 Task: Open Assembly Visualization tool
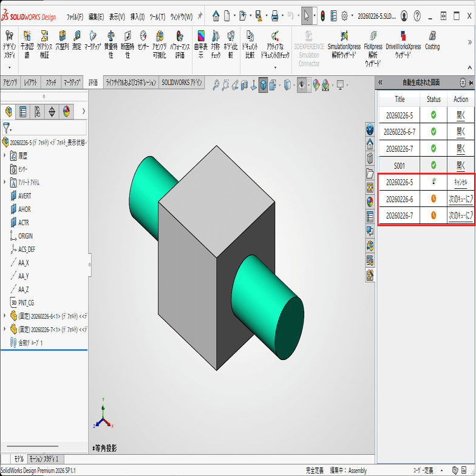pyautogui.click(x=159, y=45)
